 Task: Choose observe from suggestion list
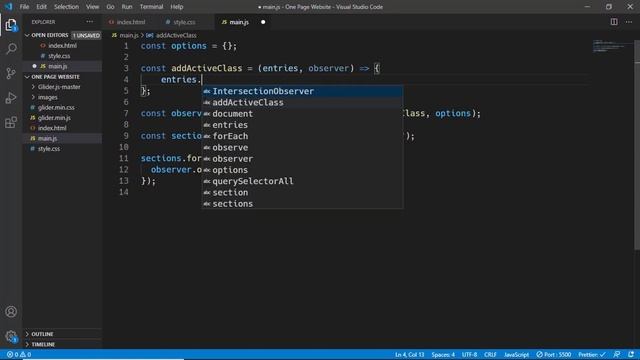click(302, 147)
